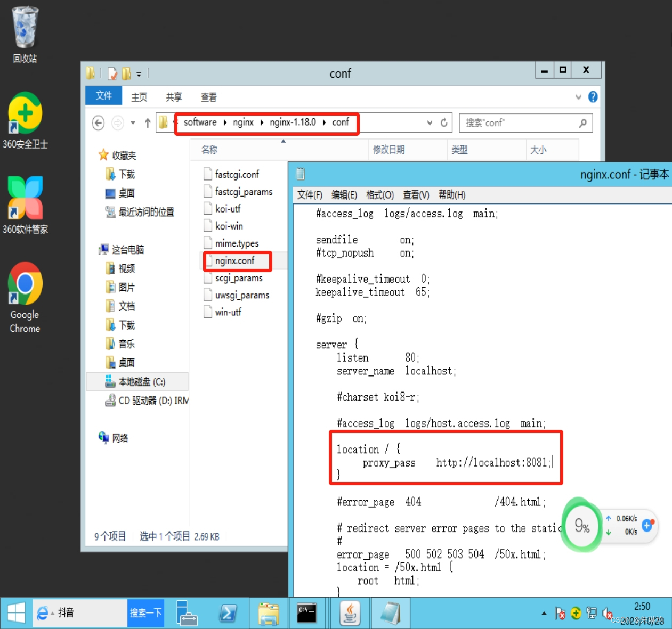The height and width of the screenshot is (629, 672).
Task: Expand the Explorer ribbon with the chevron
Action: point(579,96)
